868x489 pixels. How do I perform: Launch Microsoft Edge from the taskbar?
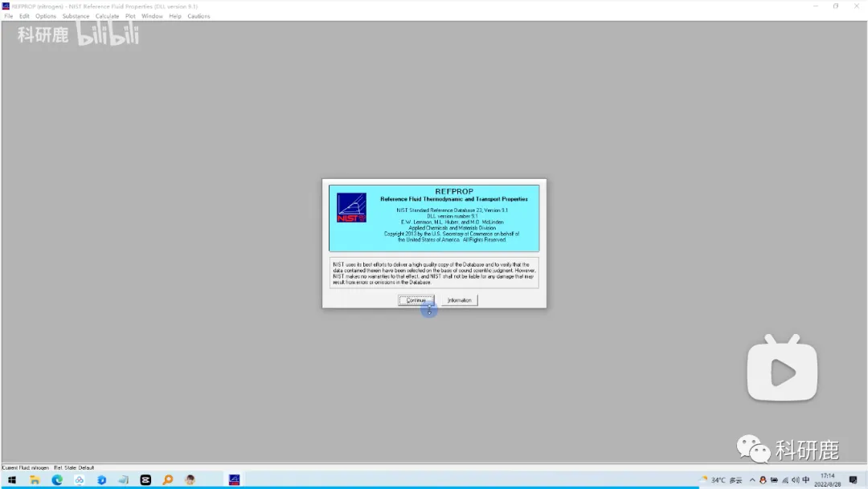pos(57,480)
